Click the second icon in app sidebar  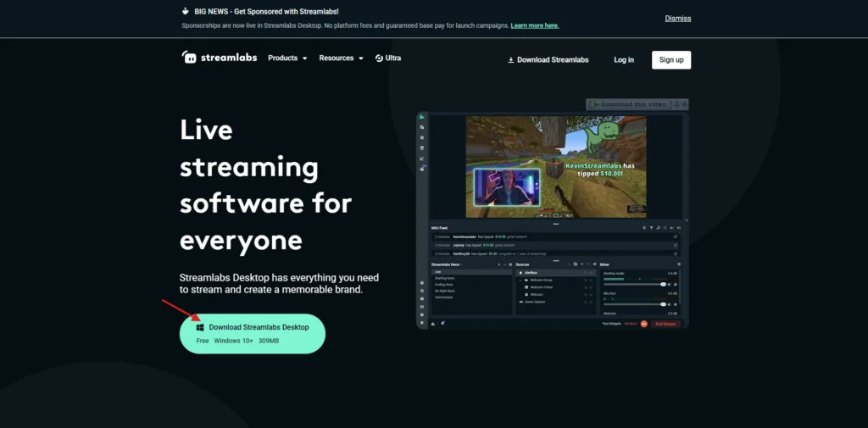tap(422, 127)
